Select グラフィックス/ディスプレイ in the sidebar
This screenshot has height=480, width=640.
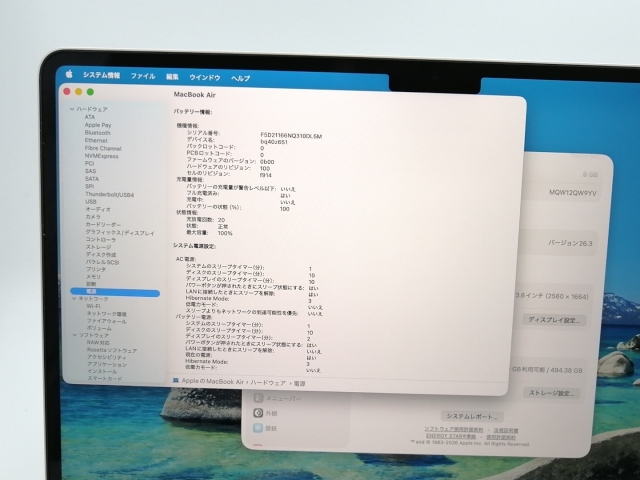[120, 233]
